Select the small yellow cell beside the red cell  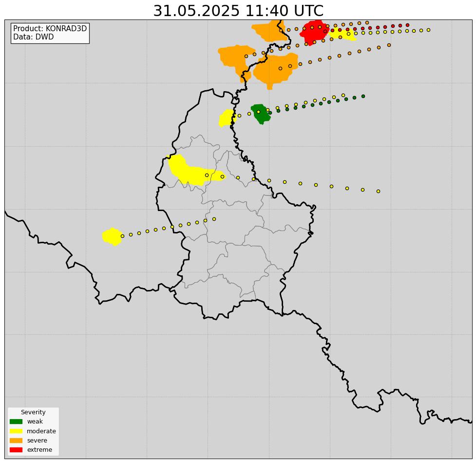pos(343,34)
